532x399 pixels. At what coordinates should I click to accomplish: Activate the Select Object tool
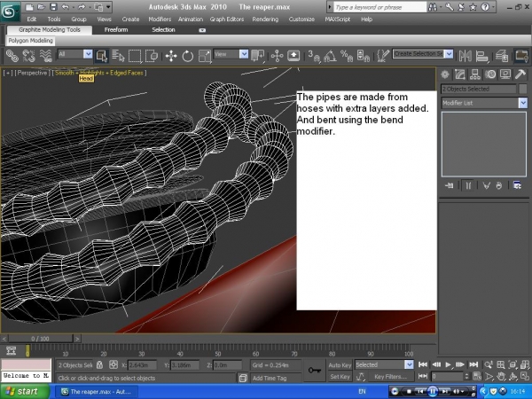(x=102, y=56)
